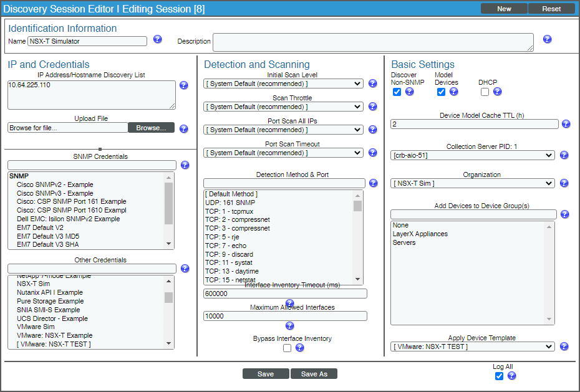This screenshot has height=392, width=580.
Task: Check Bypass Interface Inventory
Action: pyautogui.click(x=287, y=348)
